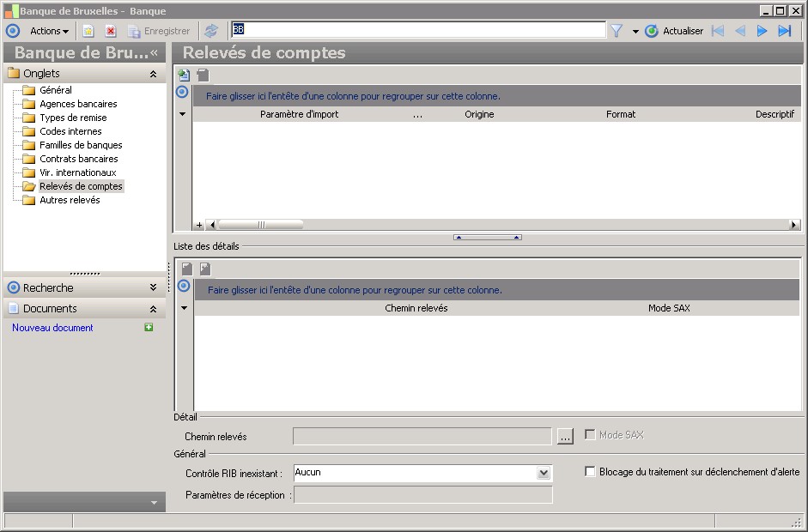Go to the last record

784,31
